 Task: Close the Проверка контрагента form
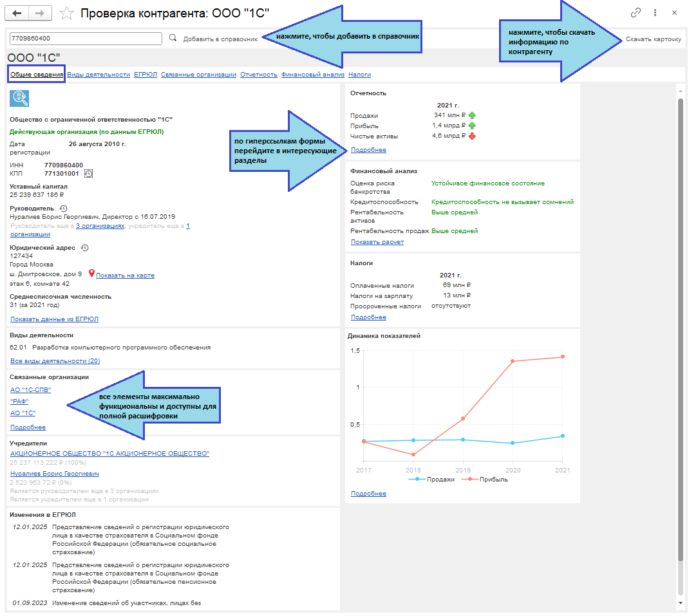pyautogui.click(x=674, y=13)
